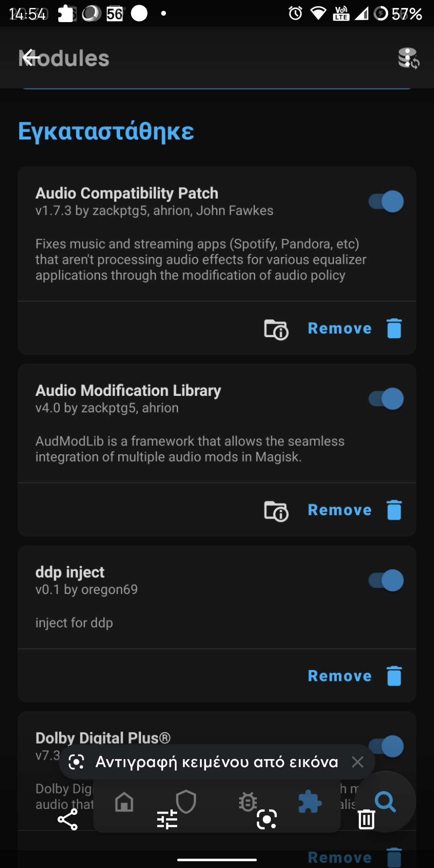This screenshot has height=868, width=434.
Task: Switch off the ddp inject module
Action: click(x=386, y=580)
